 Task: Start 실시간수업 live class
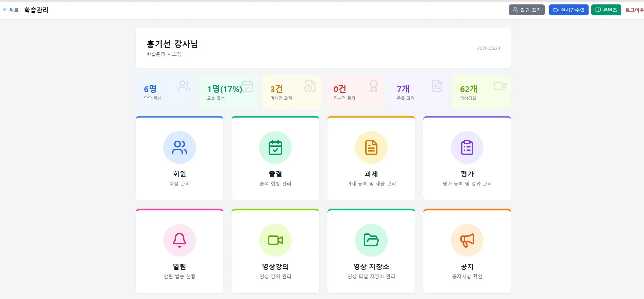[x=569, y=10]
